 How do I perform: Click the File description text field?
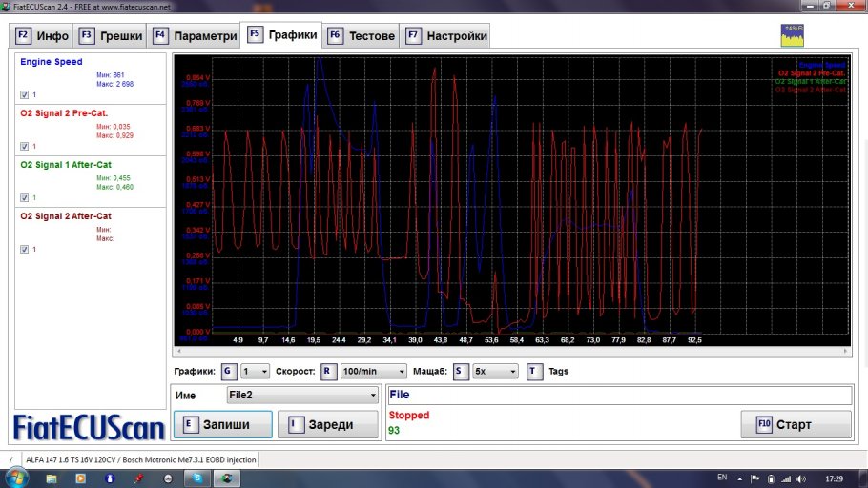[x=618, y=394]
